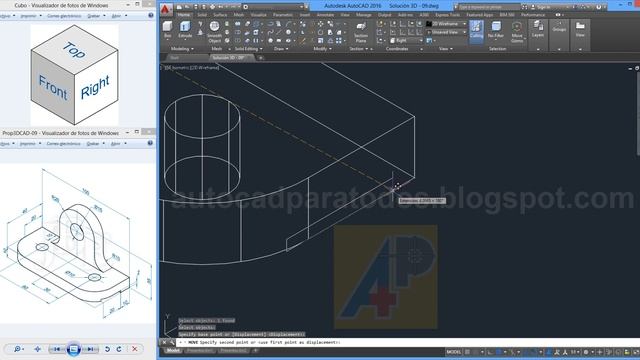Expand the Solid Editing panel dropdown

(x=248, y=49)
